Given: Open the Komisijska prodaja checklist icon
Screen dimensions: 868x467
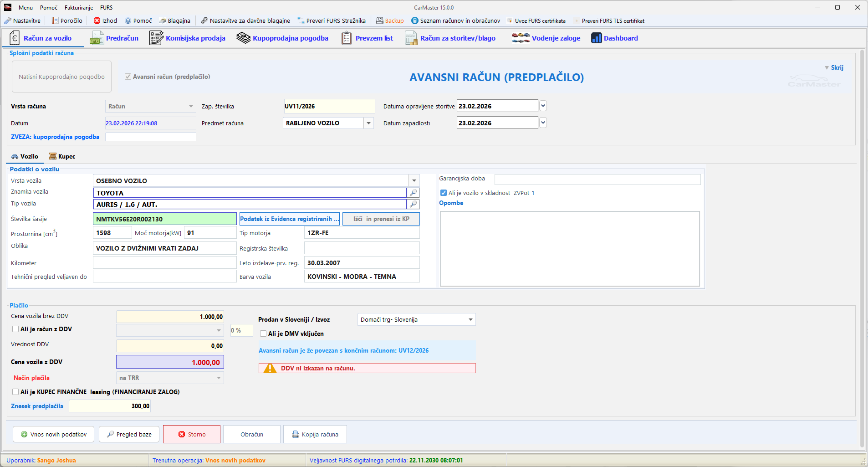Looking at the screenshot, I should (156, 38).
